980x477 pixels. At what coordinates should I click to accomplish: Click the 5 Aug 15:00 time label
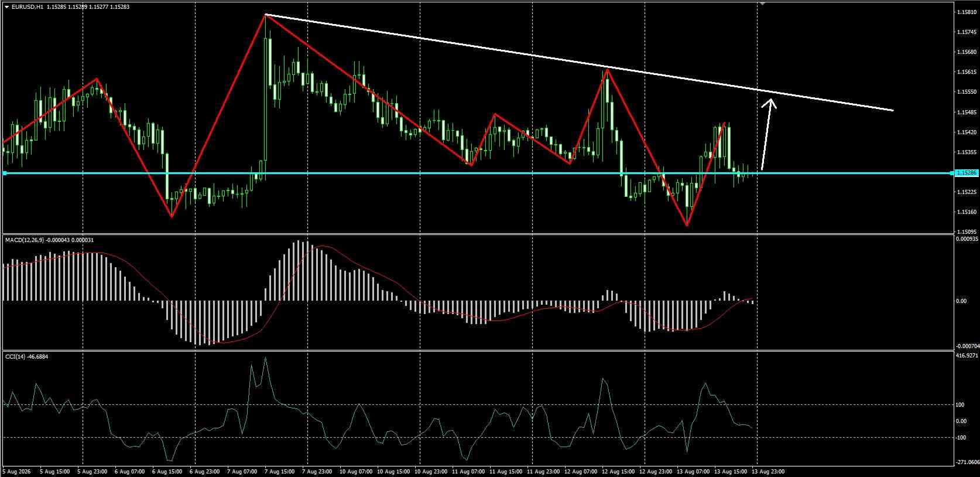(x=54, y=471)
